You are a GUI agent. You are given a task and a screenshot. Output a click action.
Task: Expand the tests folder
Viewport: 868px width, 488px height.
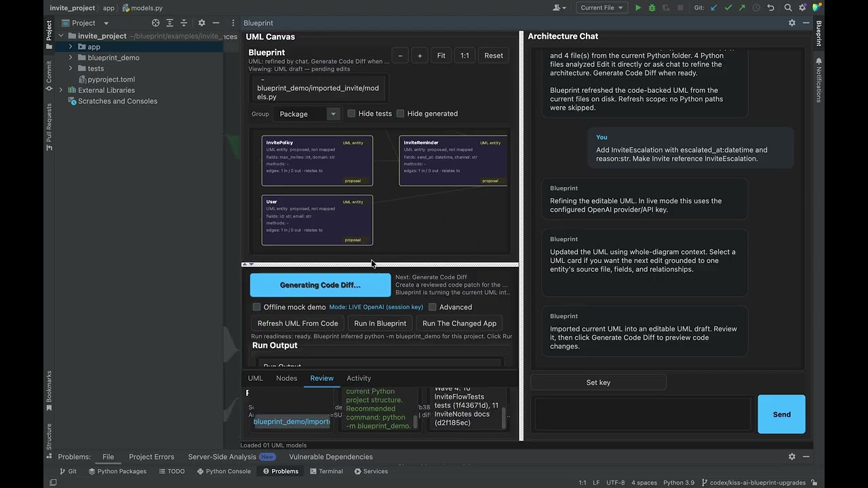(x=71, y=68)
